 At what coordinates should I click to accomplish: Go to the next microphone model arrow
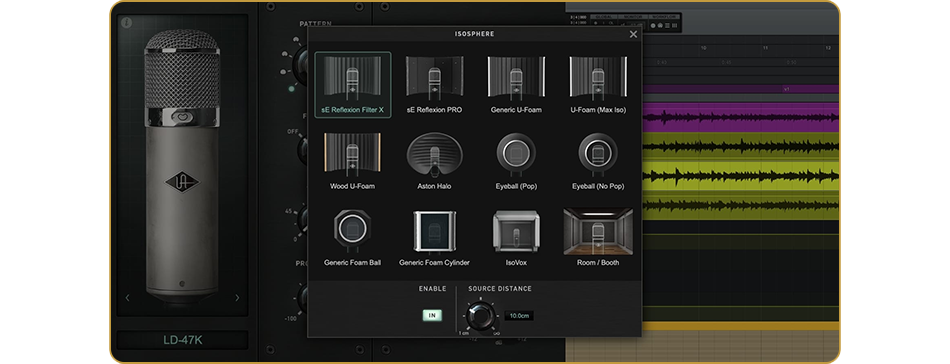tap(237, 297)
